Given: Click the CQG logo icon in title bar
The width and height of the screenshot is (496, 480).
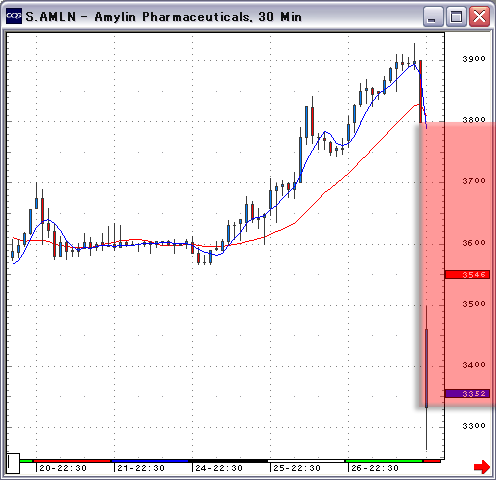Looking at the screenshot, I should (x=14, y=16).
